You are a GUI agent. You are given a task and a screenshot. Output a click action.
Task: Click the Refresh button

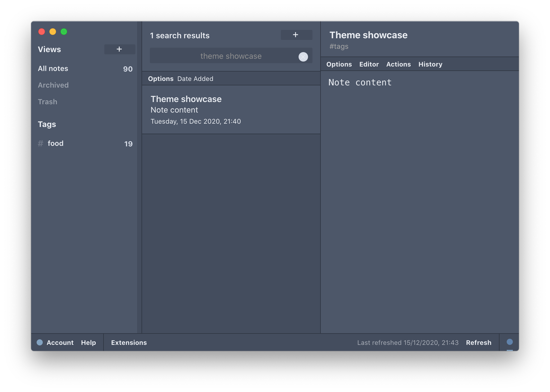click(478, 343)
